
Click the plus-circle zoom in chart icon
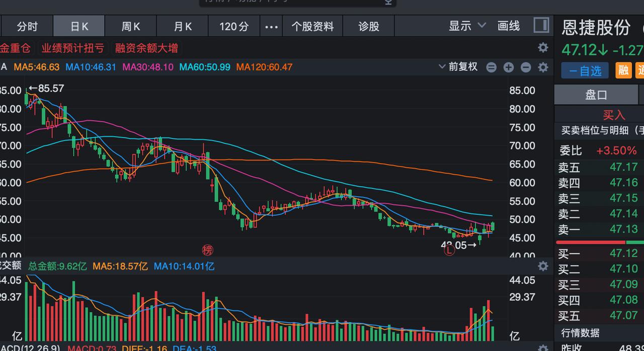[509, 67]
